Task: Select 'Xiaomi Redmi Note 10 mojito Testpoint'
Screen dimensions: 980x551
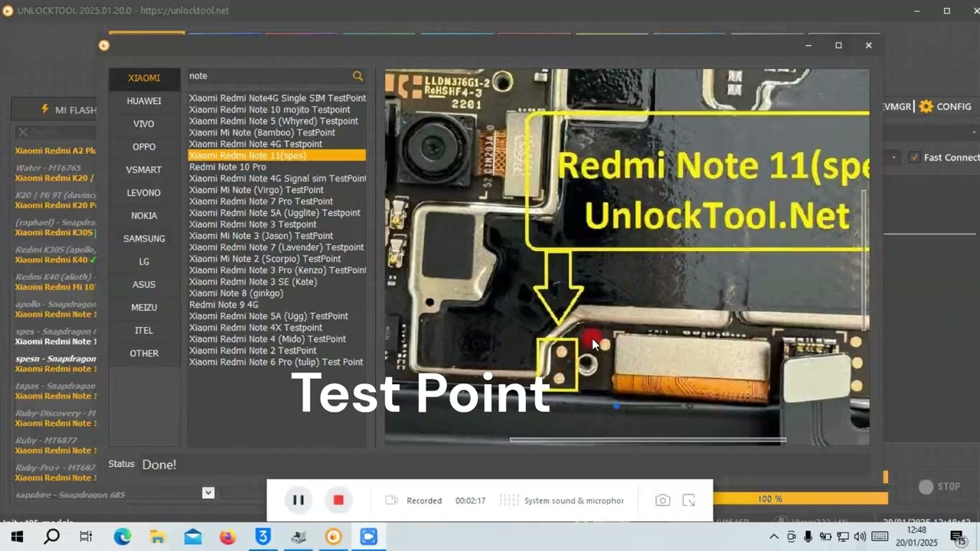Action: click(277, 109)
